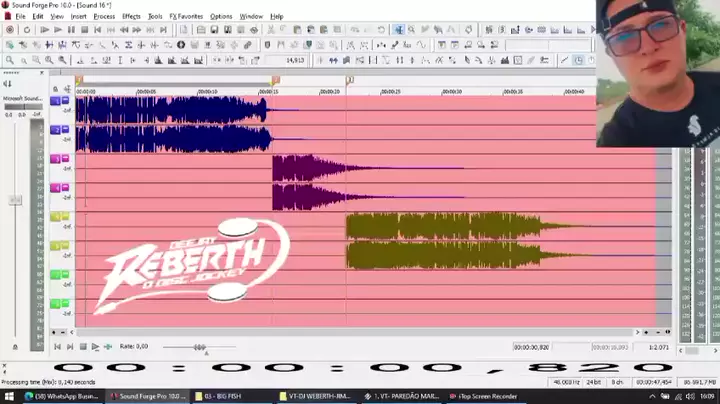Open the Windows Start menu
Viewport: 720px width, 404px height.
click(9, 396)
